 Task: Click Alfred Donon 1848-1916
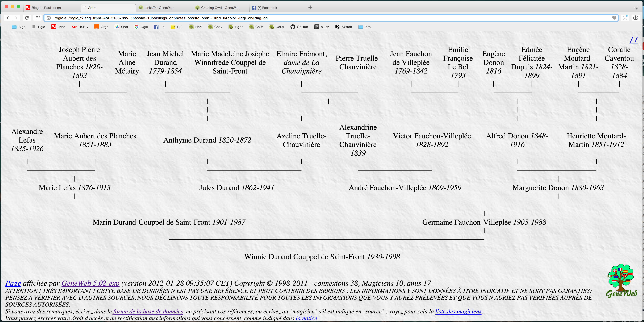coord(517,140)
